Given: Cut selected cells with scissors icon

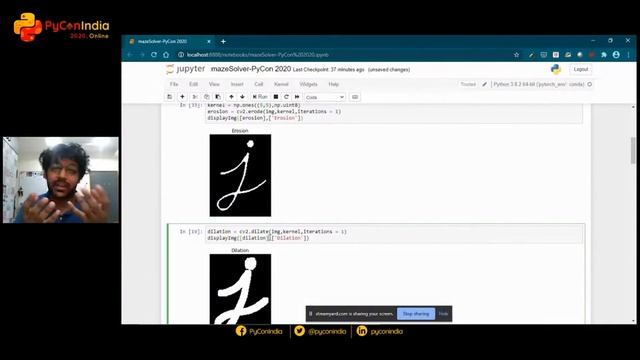Looking at the screenshot, I should (195, 97).
